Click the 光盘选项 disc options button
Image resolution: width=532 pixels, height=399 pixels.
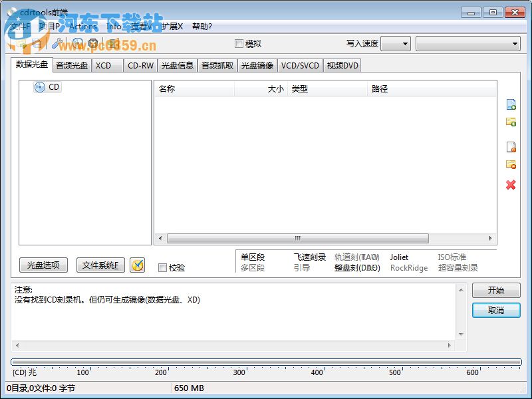click(43, 265)
